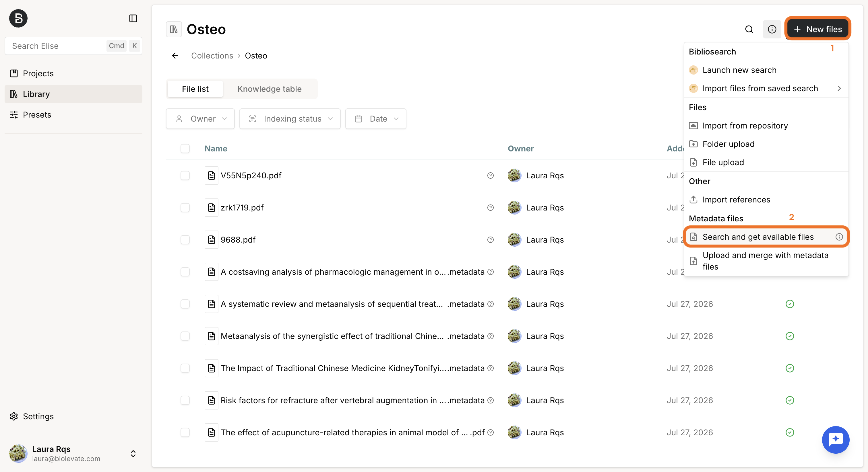Click file icon of V55N5p240.pdf

[211, 175]
